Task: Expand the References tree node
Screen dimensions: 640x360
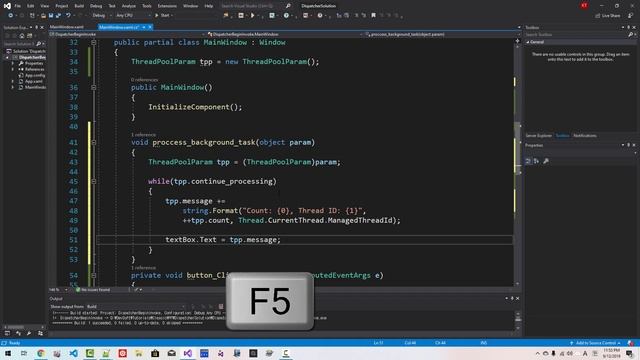Action: tap(13, 69)
